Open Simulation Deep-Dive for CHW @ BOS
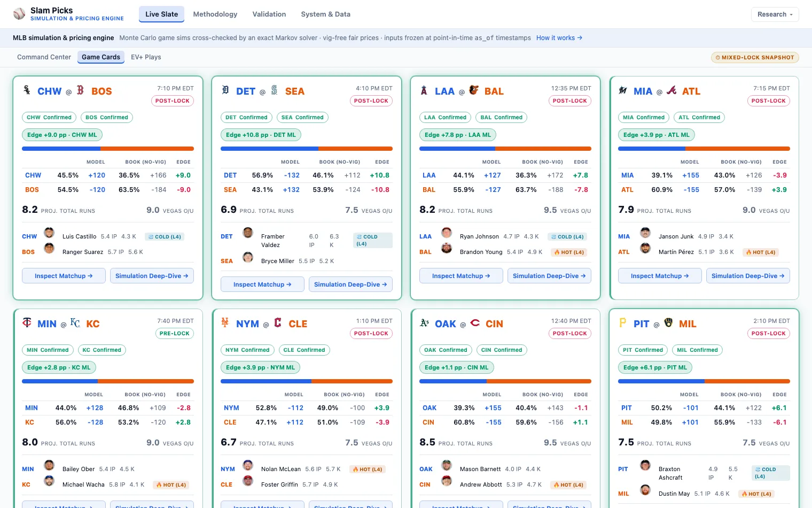 (152, 276)
